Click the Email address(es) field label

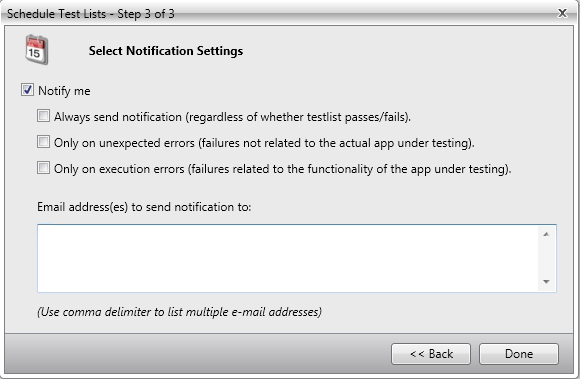tap(144, 207)
